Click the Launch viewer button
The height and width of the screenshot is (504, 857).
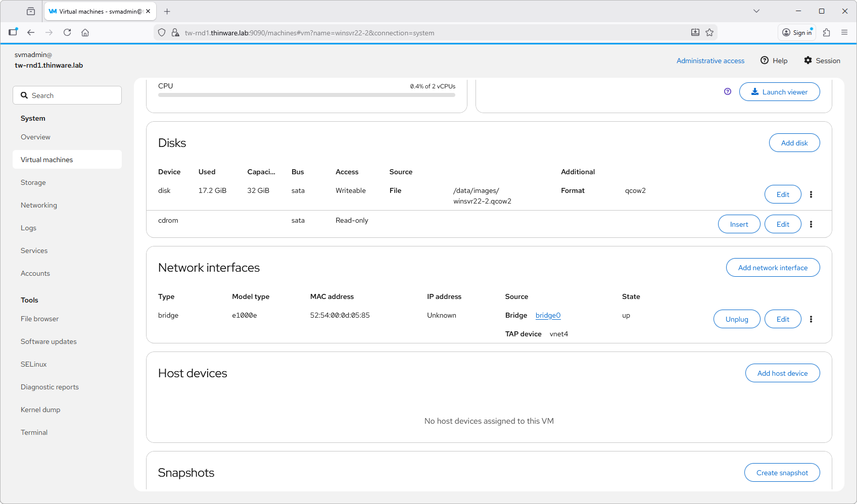pos(779,92)
